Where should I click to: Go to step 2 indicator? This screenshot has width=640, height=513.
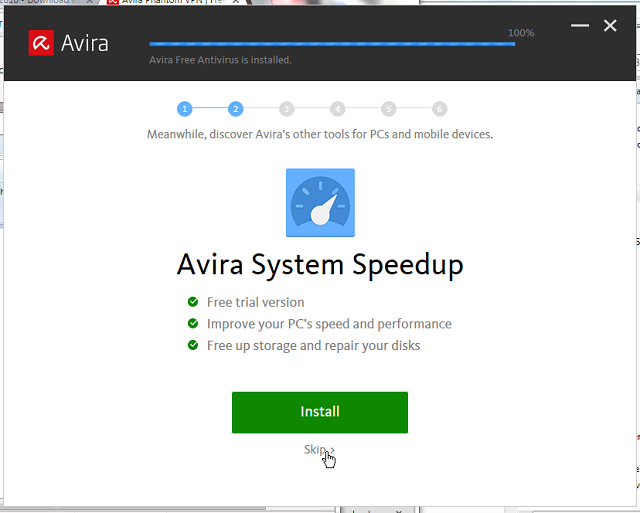[236, 109]
